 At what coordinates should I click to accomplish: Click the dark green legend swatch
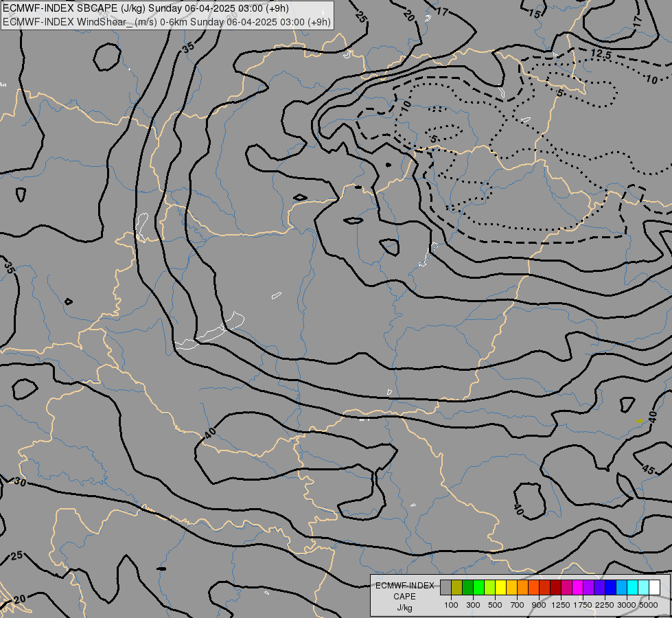click(x=467, y=588)
